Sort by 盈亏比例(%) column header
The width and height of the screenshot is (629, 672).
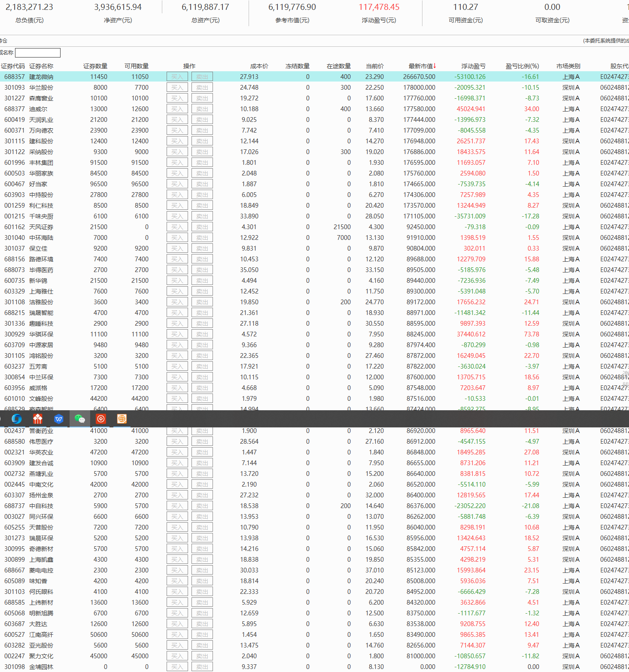[522, 66]
